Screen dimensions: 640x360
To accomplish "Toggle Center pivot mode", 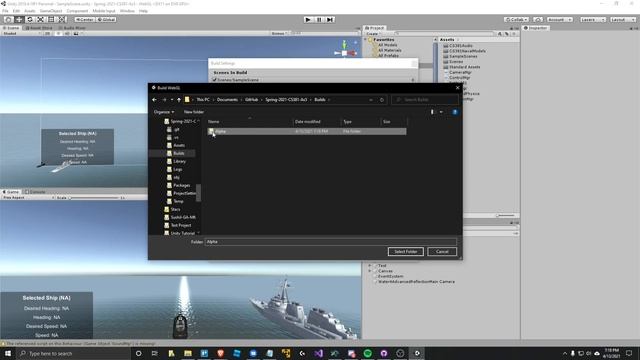I will click(84, 20).
